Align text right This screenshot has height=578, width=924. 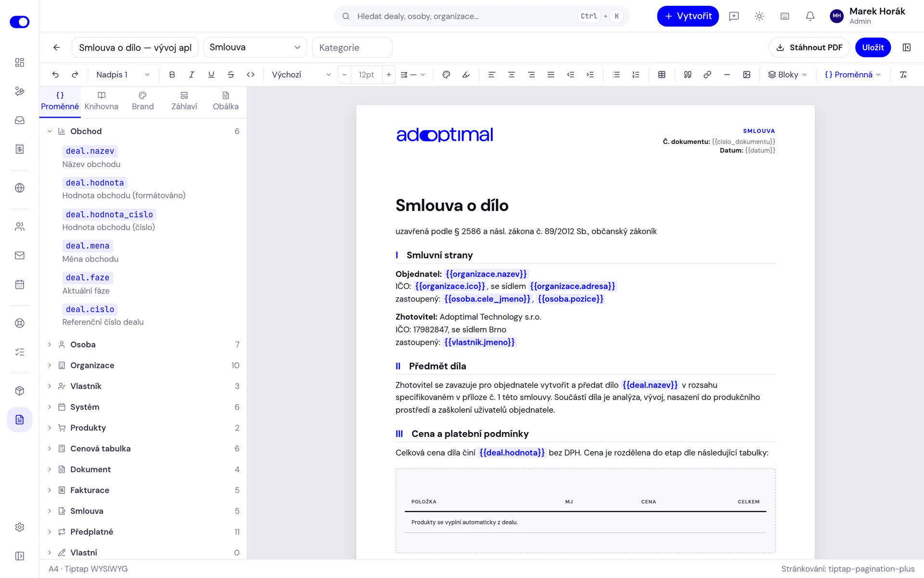(531, 75)
